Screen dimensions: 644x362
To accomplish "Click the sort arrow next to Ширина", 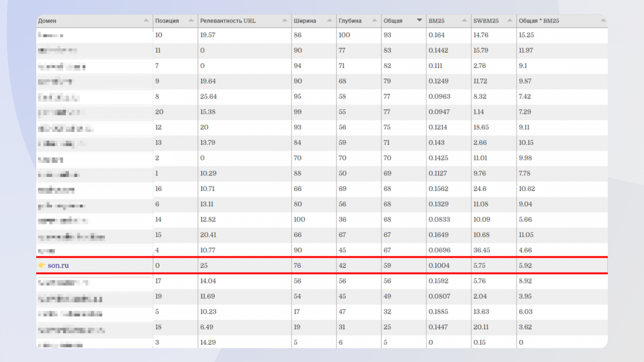I will 330,21.
